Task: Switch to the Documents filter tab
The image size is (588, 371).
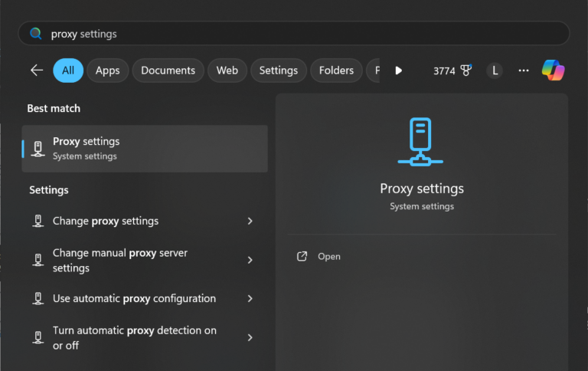Action: click(168, 71)
